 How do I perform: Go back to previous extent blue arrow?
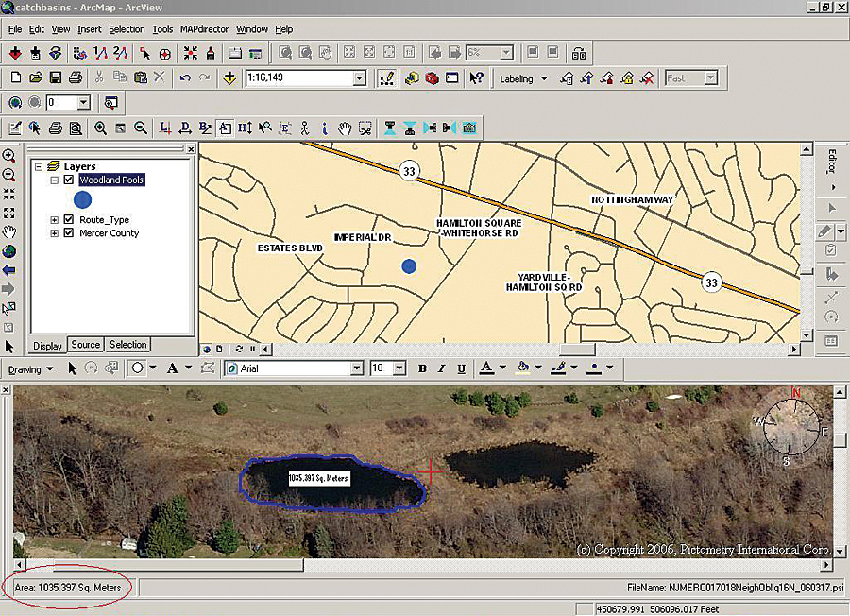point(9,270)
